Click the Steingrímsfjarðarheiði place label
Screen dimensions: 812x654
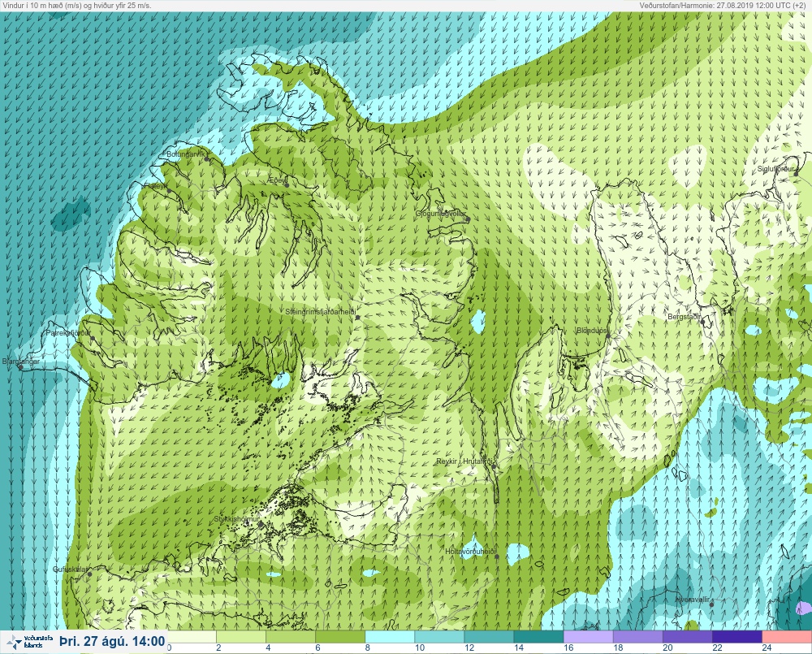pyautogui.click(x=321, y=312)
